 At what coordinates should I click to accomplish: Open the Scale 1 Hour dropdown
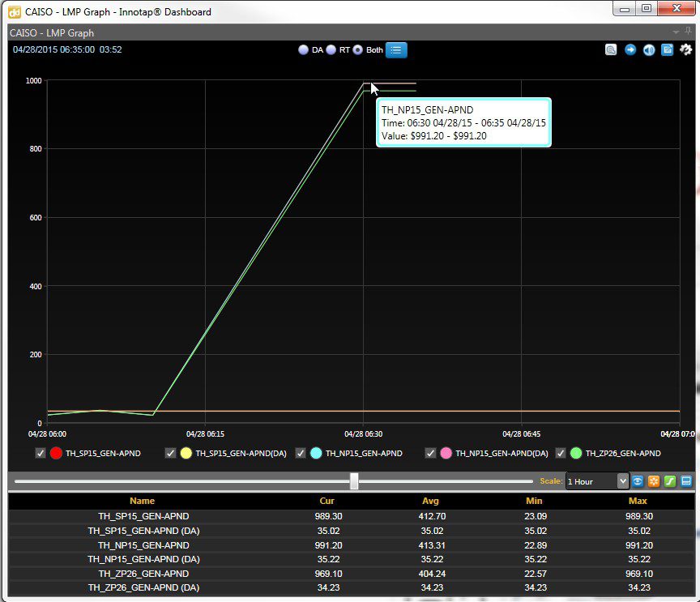tap(597, 481)
